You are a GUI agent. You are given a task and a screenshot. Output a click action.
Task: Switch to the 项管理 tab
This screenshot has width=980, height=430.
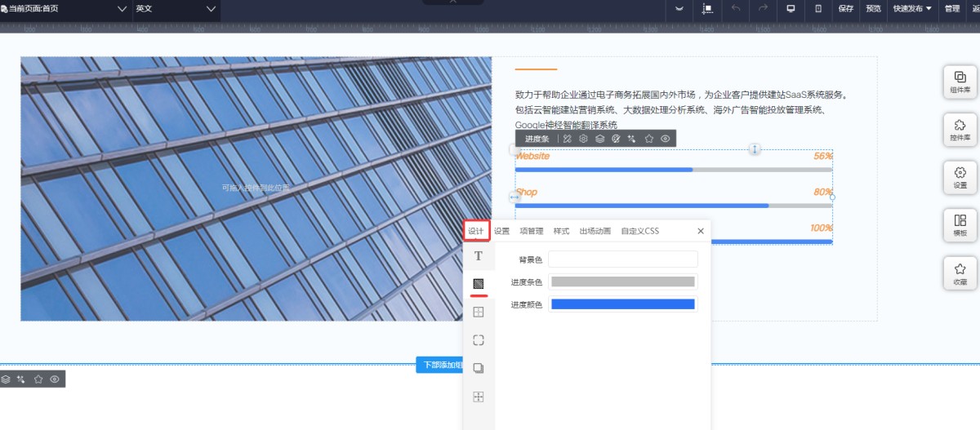tap(532, 231)
